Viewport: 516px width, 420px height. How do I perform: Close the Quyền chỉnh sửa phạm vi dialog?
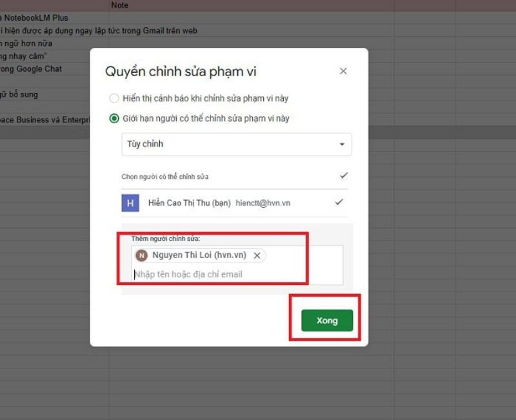coord(343,71)
